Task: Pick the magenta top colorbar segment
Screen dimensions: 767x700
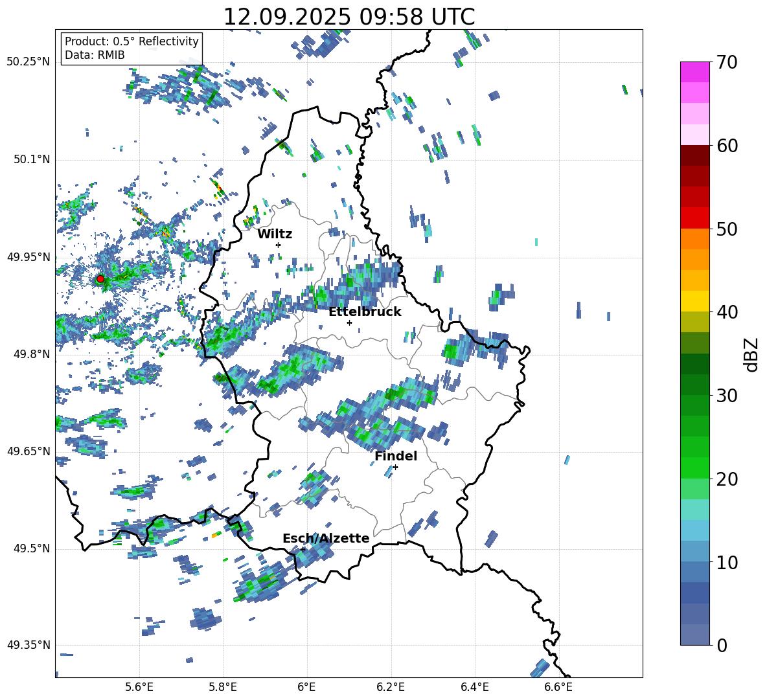Action: pyautogui.click(x=694, y=72)
